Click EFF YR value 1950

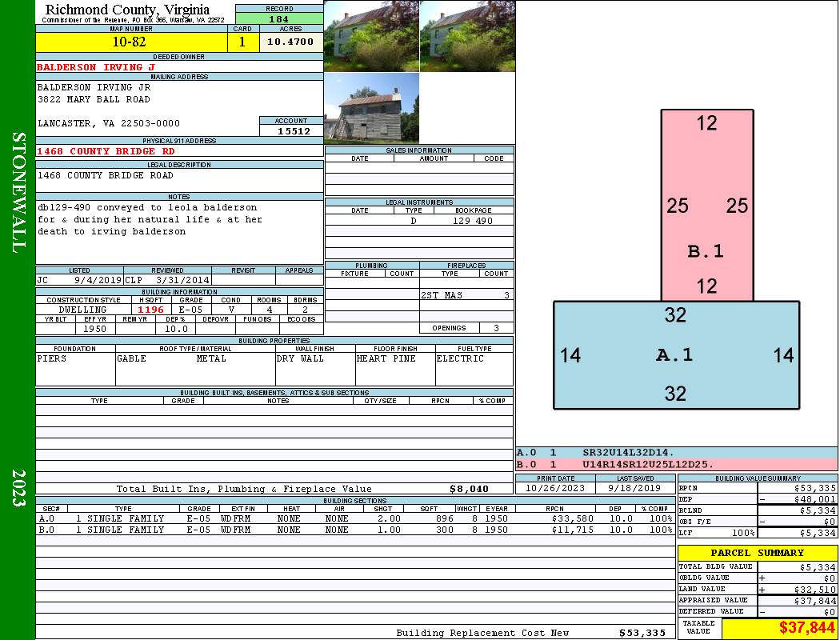[x=94, y=329]
